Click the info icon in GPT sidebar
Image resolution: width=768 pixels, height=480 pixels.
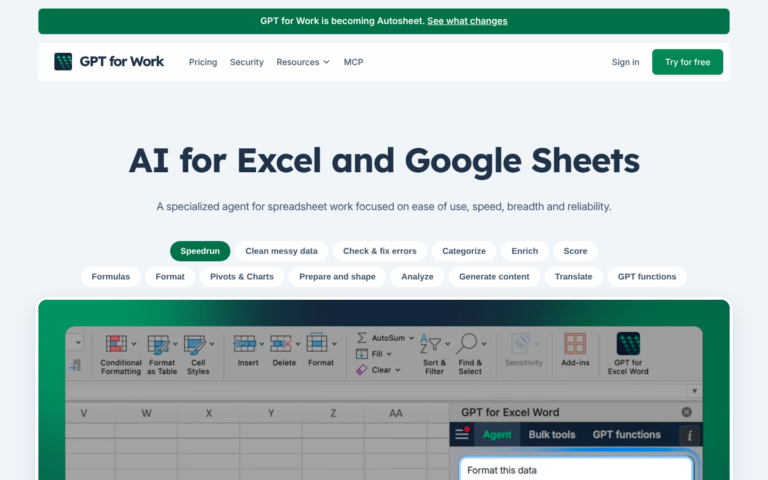tap(689, 435)
